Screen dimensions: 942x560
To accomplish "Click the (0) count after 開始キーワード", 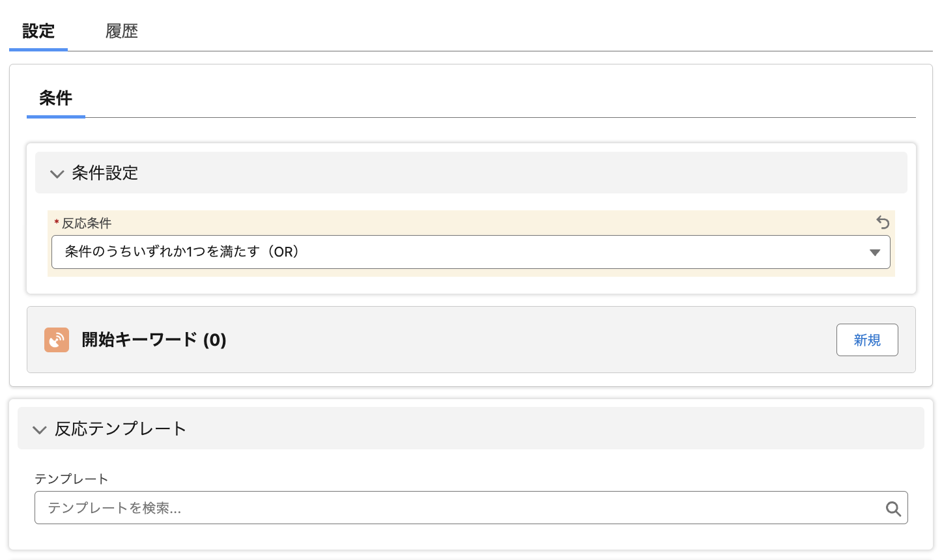I will coord(214,340).
